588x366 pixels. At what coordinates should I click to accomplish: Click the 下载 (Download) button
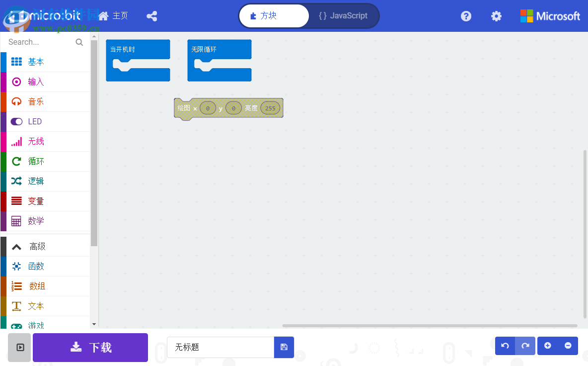click(90, 347)
